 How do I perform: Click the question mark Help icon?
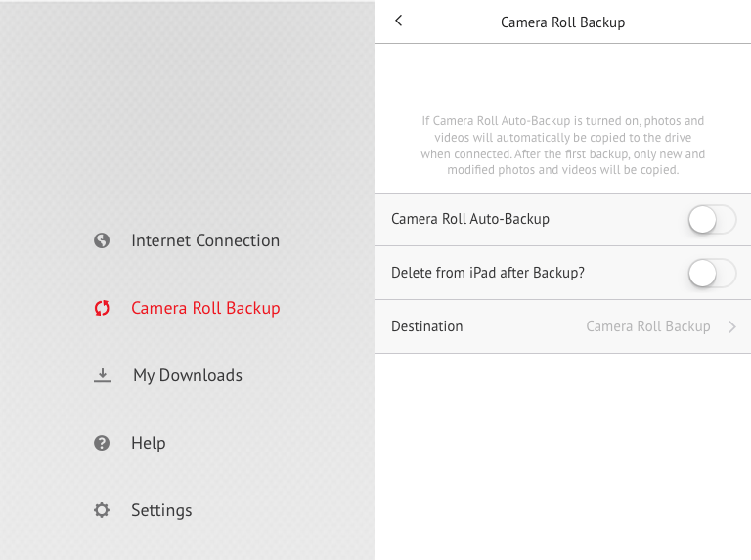coord(102,443)
